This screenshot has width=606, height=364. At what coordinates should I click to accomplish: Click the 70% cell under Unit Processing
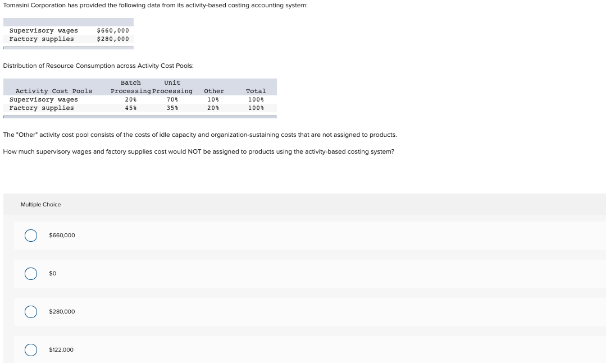pyautogui.click(x=172, y=99)
